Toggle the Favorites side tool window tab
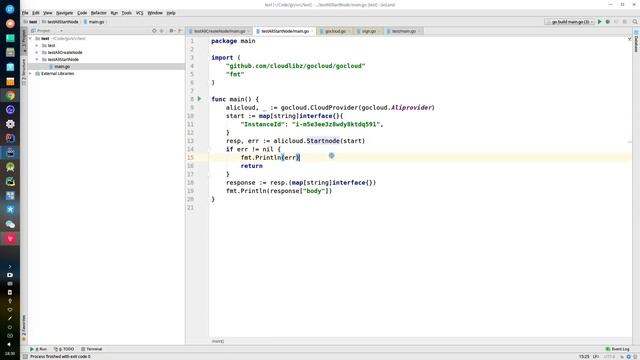This screenshot has height=360, width=640. coord(24,328)
